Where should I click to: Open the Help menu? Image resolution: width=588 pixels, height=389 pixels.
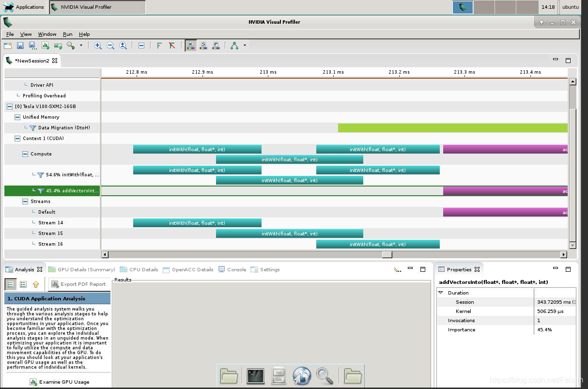(x=84, y=34)
